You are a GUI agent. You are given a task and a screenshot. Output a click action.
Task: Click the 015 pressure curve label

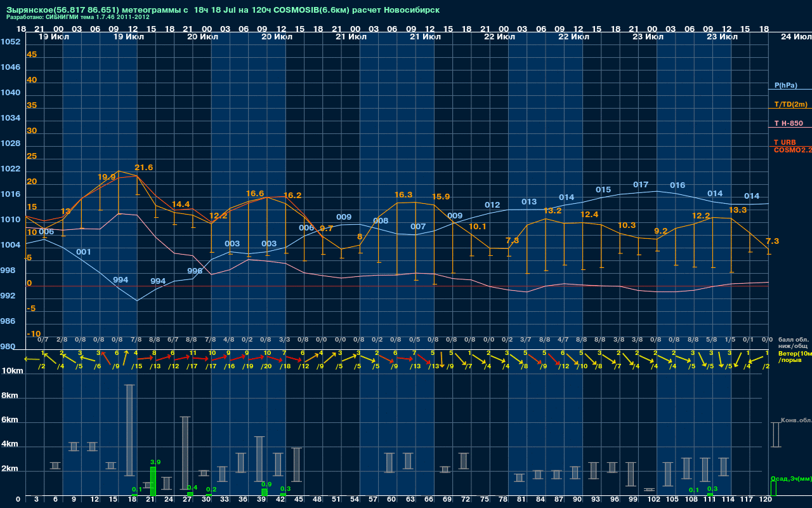(603, 190)
